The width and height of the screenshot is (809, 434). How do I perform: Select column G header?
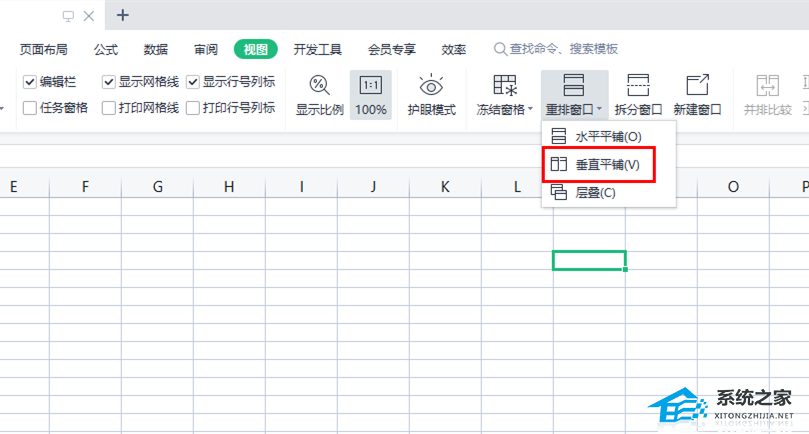pyautogui.click(x=157, y=186)
